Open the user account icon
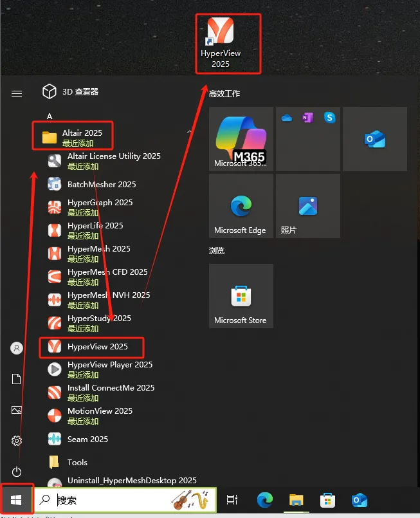This screenshot has width=420, height=518. [17, 348]
